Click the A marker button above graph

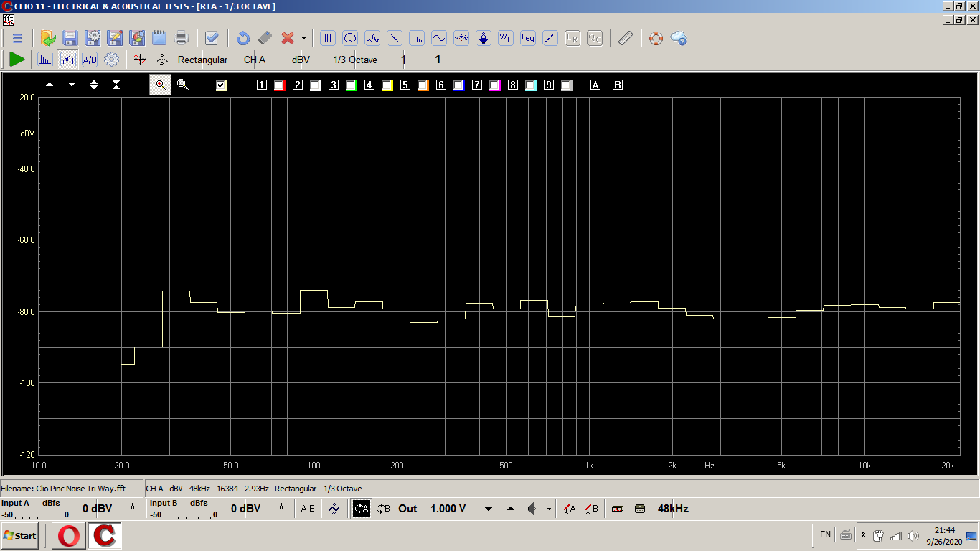pos(595,85)
